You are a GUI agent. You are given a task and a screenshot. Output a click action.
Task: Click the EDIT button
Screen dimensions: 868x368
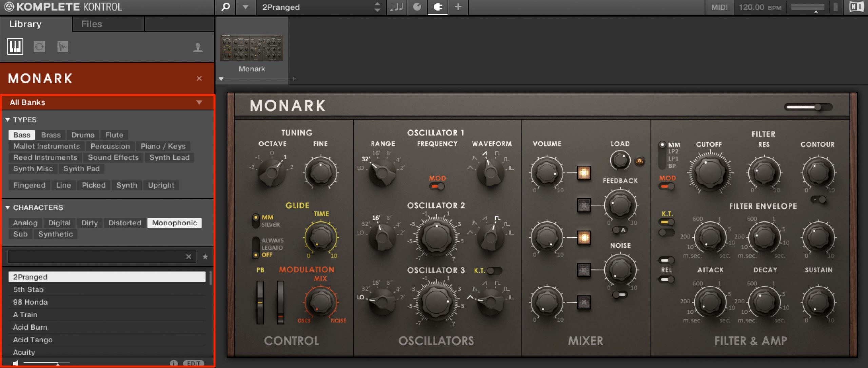point(194,363)
